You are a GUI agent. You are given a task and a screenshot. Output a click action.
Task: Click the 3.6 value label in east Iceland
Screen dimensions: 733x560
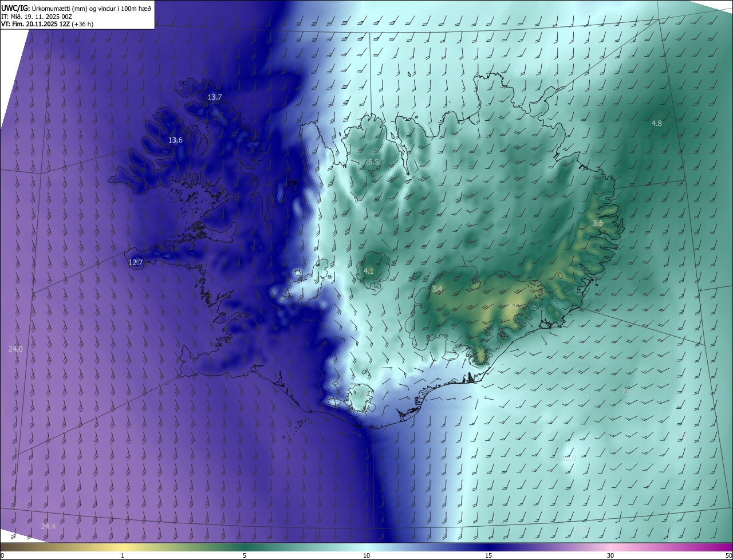[x=598, y=223]
